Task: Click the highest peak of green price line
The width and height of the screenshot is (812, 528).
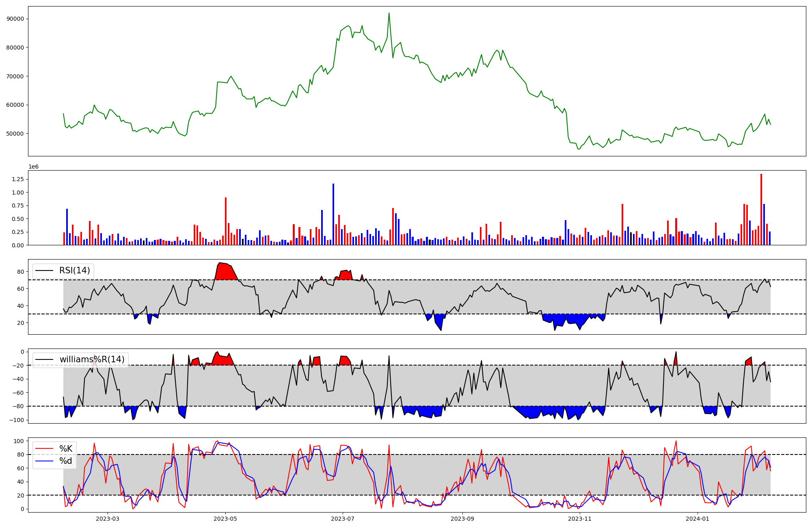Action: tap(389, 13)
